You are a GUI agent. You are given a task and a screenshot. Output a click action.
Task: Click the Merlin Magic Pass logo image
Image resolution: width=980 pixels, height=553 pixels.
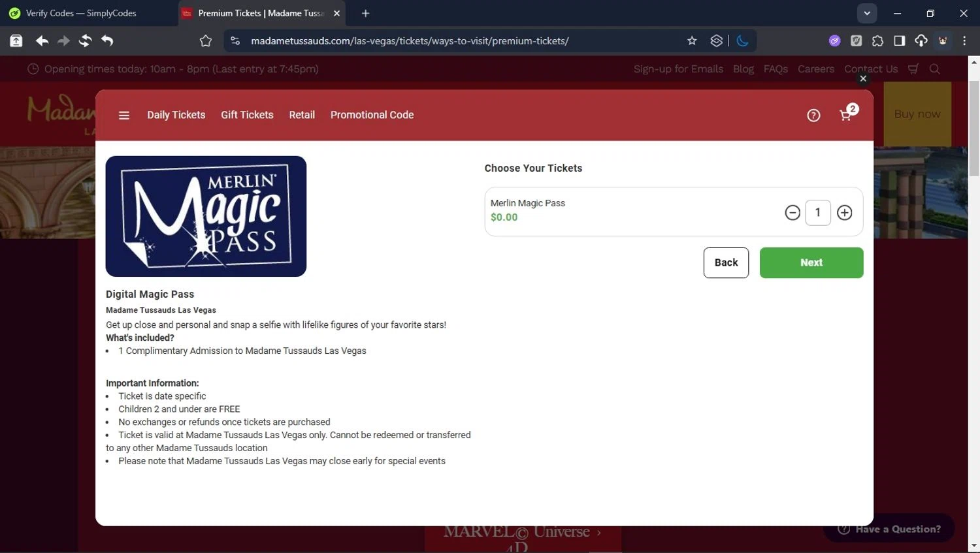pyautogui.click(x=206, y=216)
